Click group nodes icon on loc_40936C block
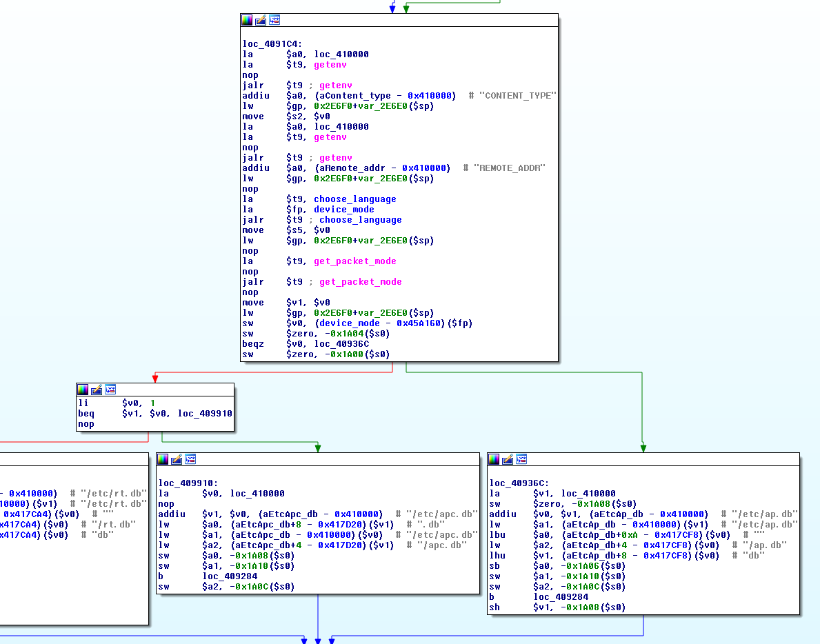Screen dimensions: 820x644 (521, 459)
